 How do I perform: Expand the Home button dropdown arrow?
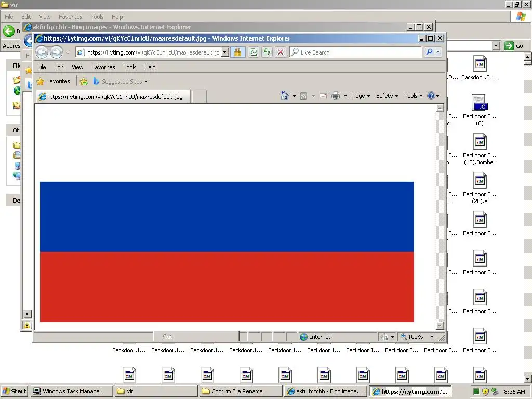pos(294,96)
